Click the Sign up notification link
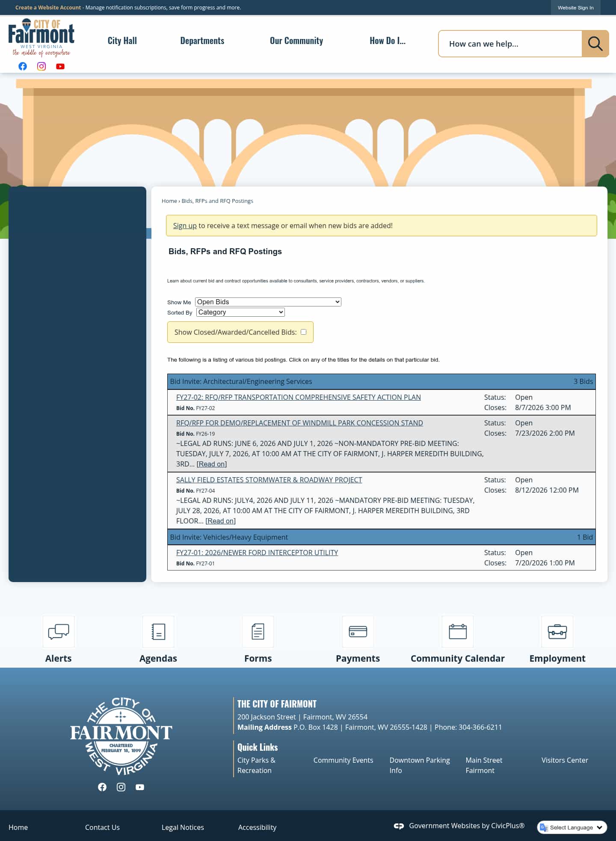The width and height of the screenshot is (616, 841). 185,226
